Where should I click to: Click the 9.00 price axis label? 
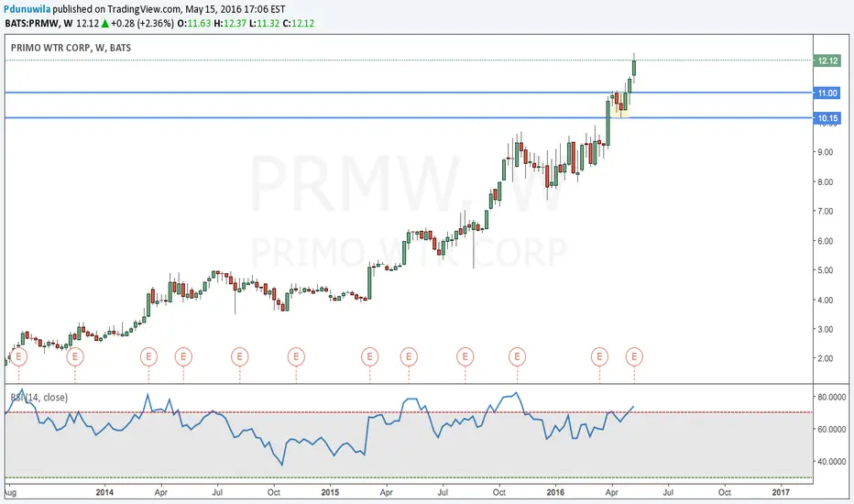click(825, 152)
